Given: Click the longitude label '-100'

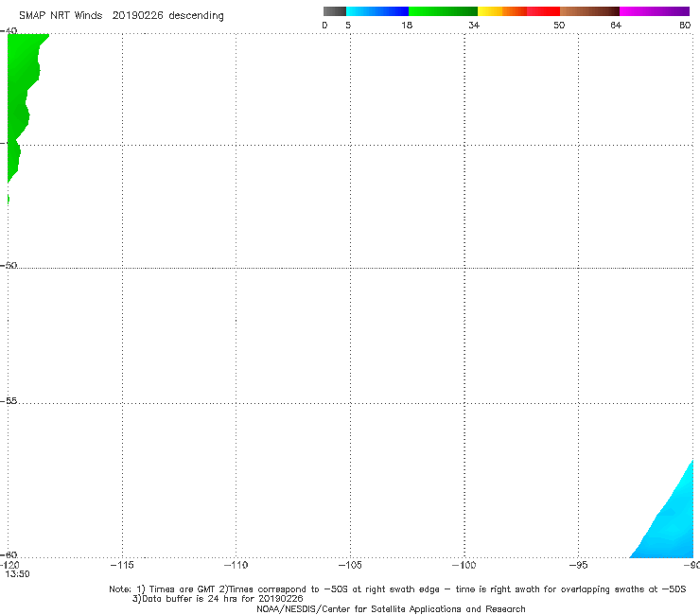Looking at the screenshot, I should coord(464,565).
